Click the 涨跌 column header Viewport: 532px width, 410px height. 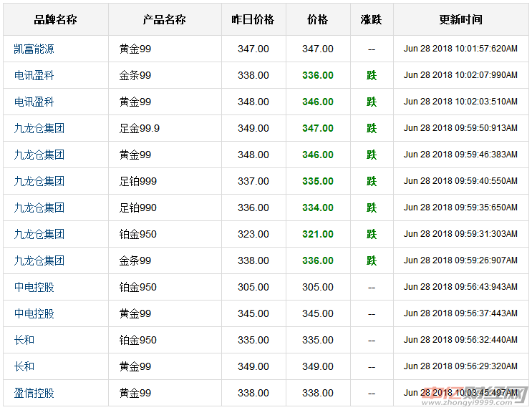coord(372,19)
